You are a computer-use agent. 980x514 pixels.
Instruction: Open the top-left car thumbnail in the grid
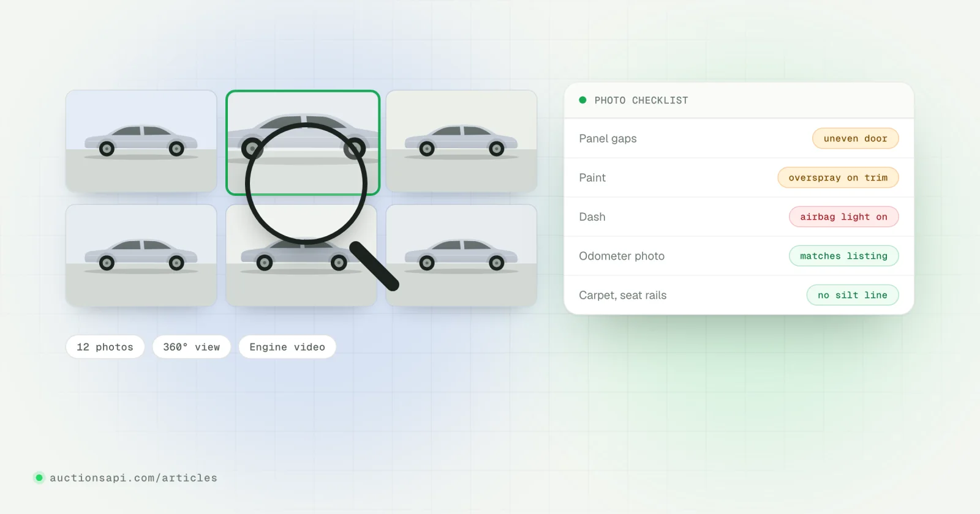[141, 141]
